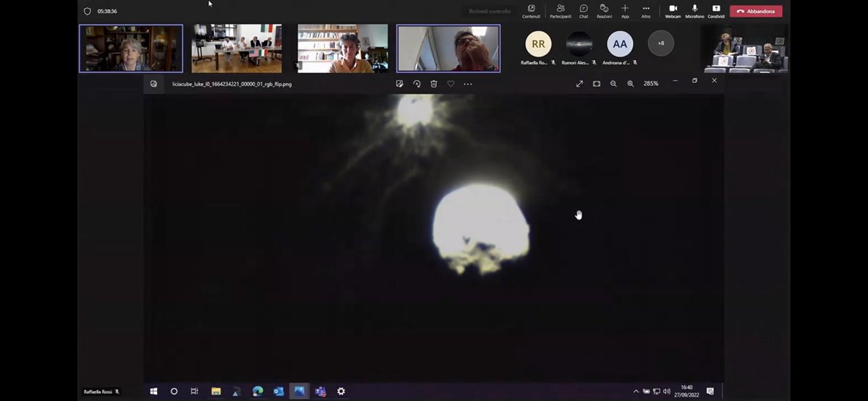Click the Cortana search circle icon
This screenshot has width=868, height=401.
(x=174, y=392)
